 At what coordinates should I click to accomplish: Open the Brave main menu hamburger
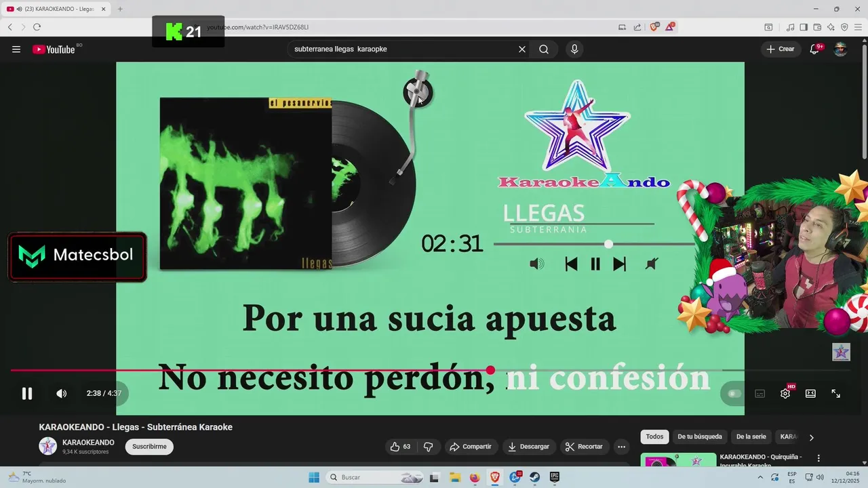click(858, 27)
